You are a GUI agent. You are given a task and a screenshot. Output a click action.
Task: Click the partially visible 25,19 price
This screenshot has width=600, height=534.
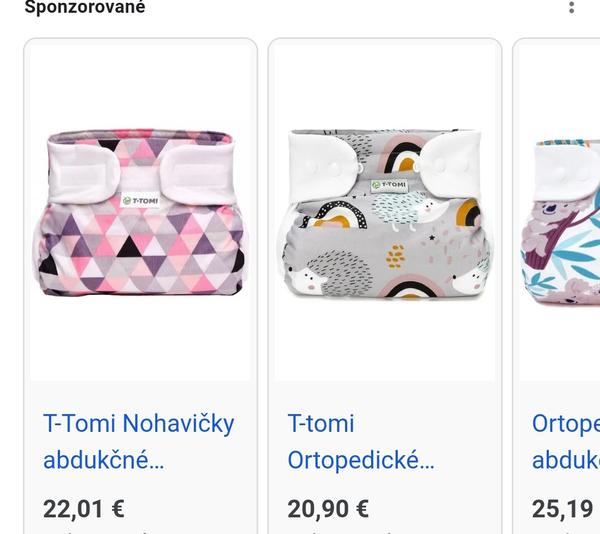563,509
